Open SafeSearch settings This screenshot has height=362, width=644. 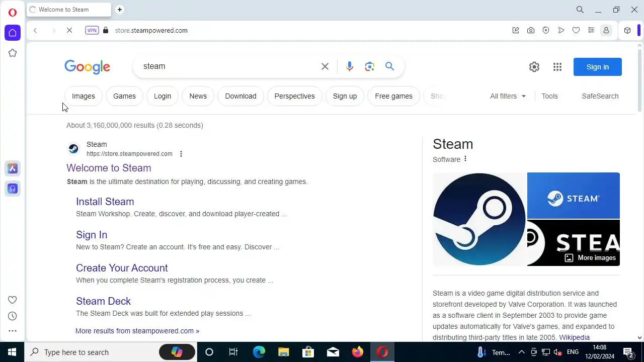[600, 96]
